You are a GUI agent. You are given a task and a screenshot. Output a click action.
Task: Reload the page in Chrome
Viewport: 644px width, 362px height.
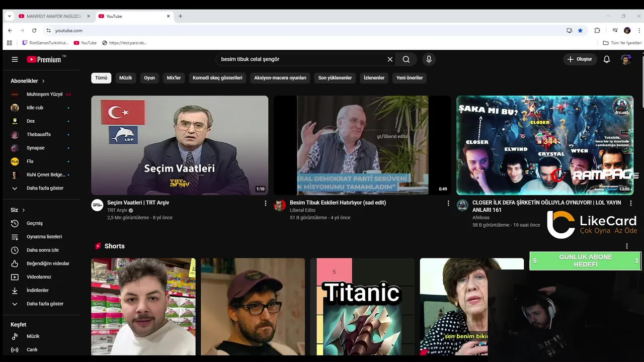point(34,31)
